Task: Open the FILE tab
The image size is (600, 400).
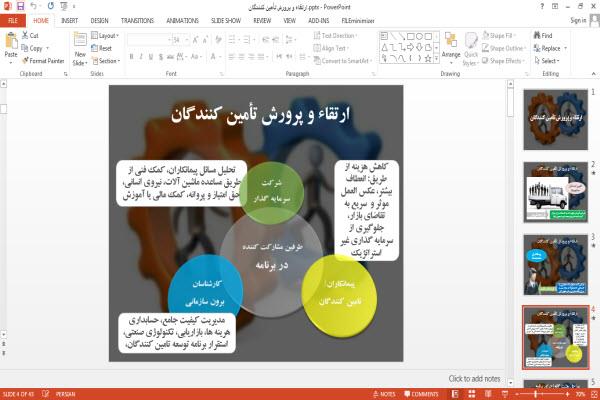Action: point(13,21)
